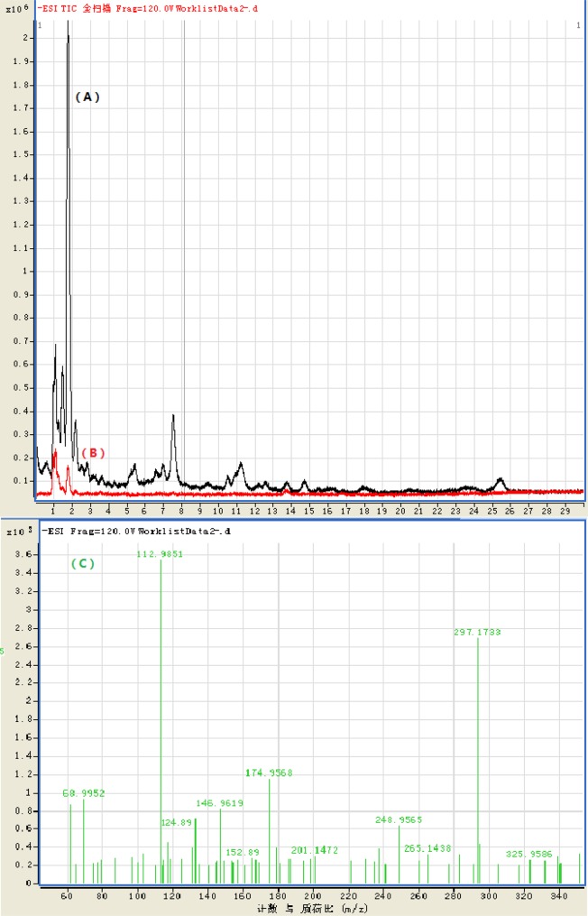Viewport: 588px width, 916px height.
Task: Click the black chromatogram peak near 7.5 minutes
Action: pyautogui.click(x=173, y=417)
